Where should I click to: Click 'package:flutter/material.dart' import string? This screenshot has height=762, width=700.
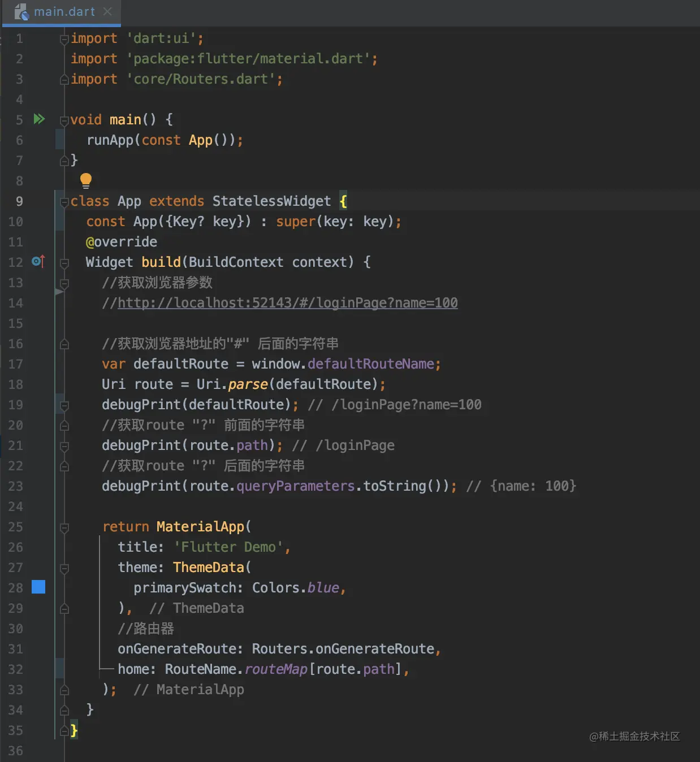[248, 59]
